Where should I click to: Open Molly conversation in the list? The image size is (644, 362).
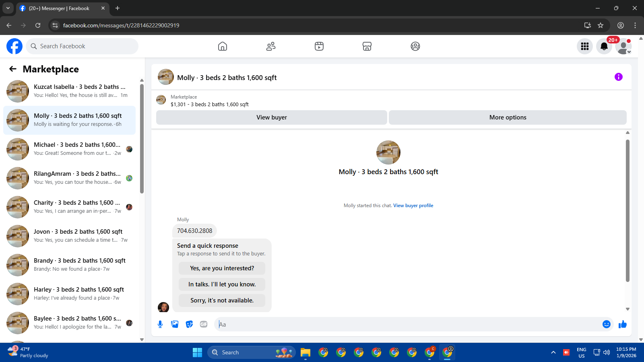[x=69, y=120]
